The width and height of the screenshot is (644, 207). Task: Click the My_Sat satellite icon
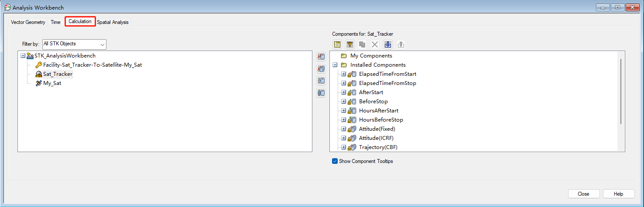[x=39, y=83]
